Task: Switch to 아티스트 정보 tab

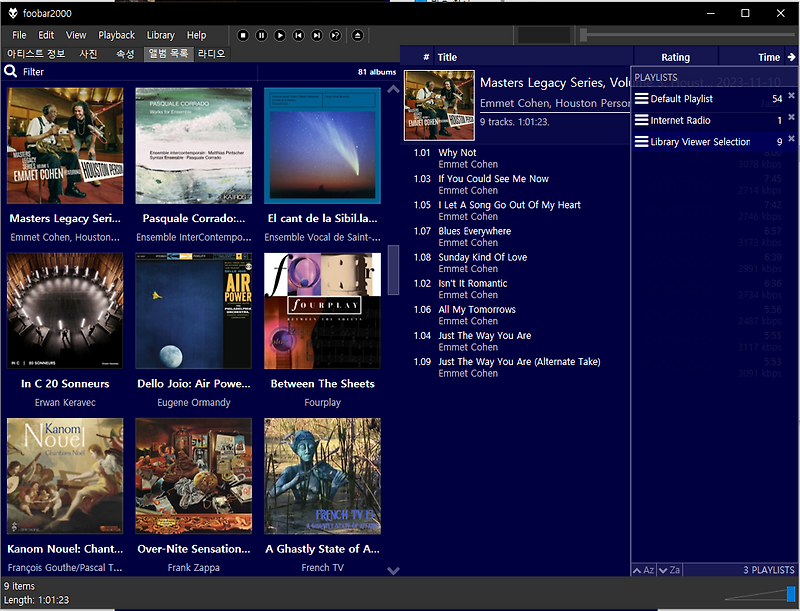Action: 36,54
